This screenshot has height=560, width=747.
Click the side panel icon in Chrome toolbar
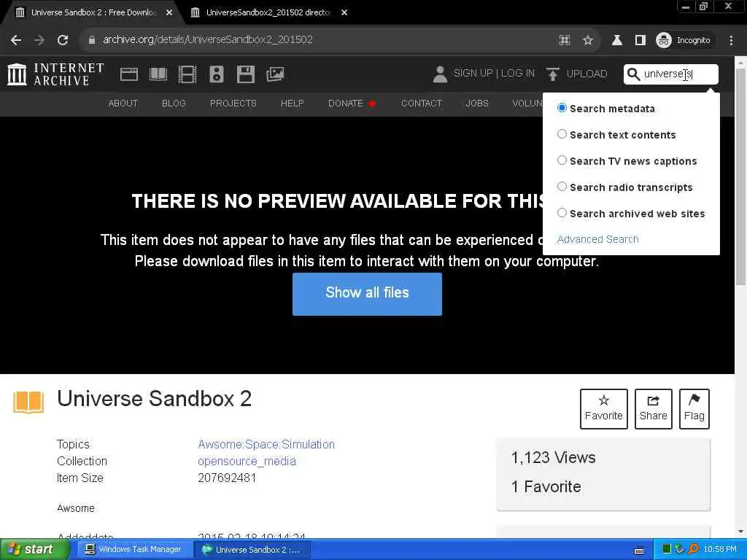click(640, 40)
